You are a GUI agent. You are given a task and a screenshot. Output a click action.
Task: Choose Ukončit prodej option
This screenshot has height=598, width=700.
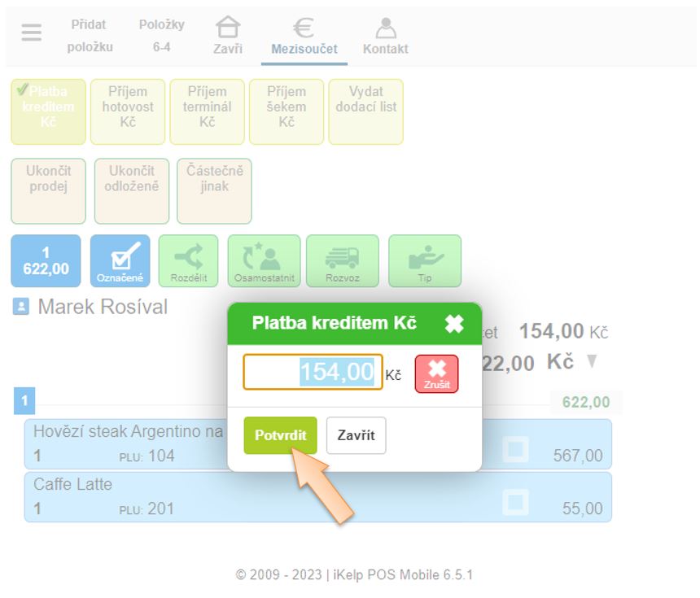(47, 191)
